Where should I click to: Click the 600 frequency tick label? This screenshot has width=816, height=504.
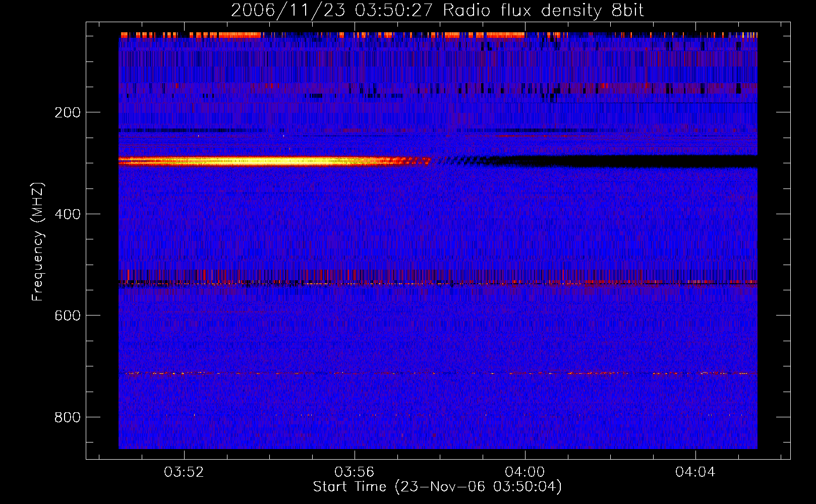(68, 316)
